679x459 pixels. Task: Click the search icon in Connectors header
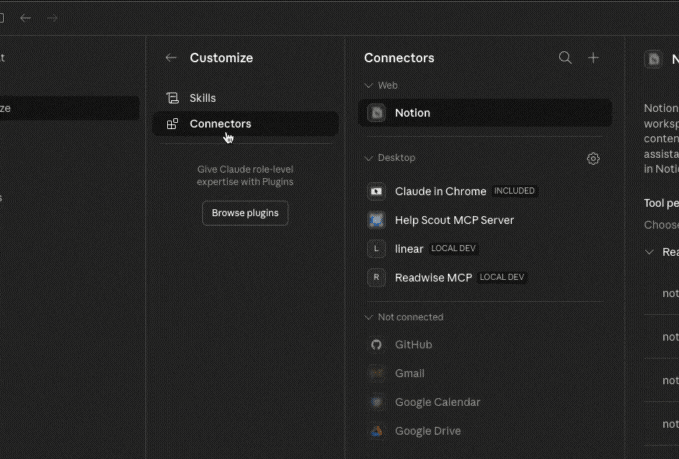click(x=565, y=58)
